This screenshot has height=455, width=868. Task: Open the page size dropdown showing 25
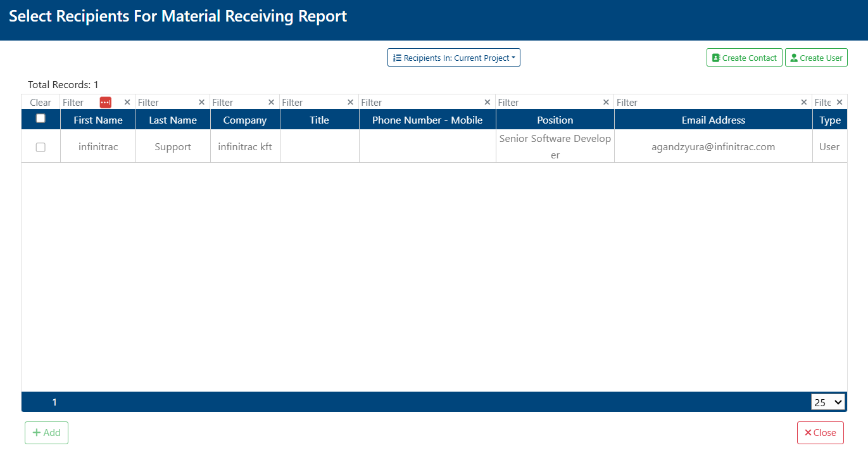point(828,402)
